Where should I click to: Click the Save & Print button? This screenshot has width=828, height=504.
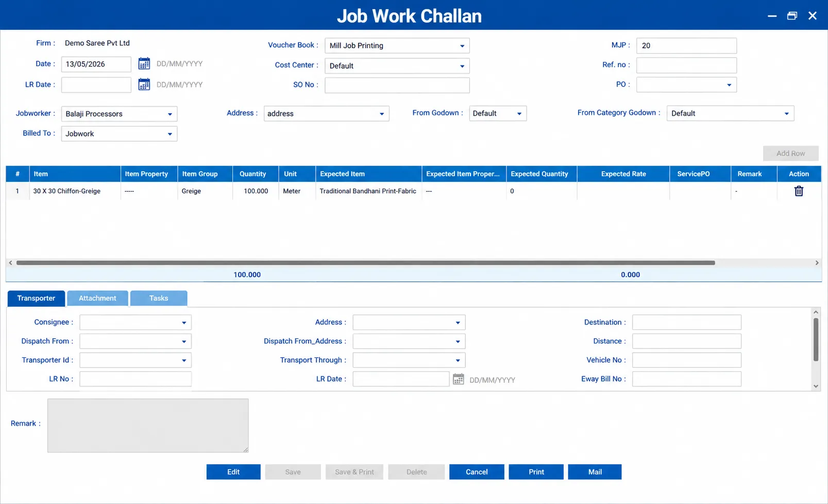(354, 472)
